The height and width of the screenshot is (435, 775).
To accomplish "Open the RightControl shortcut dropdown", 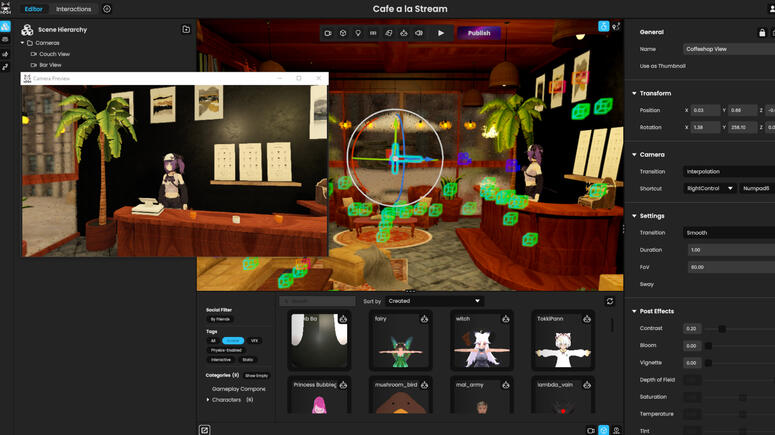I will 710,188.
